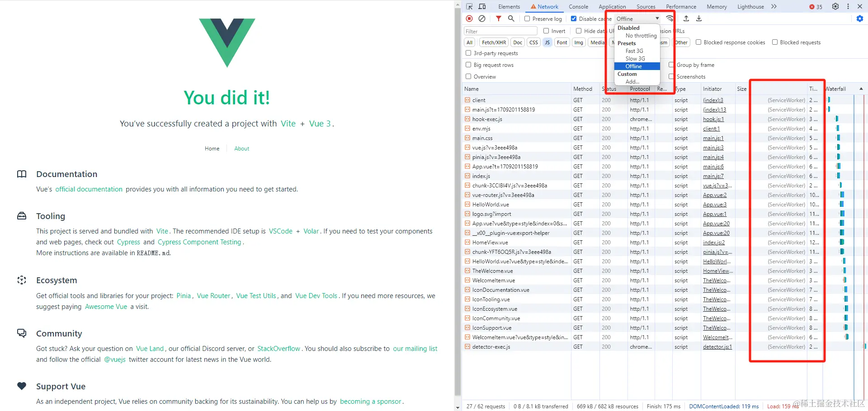868x411 pixels.
Task: Open the Memory tab
Action: pyautogui.click(x=717, y=7)
